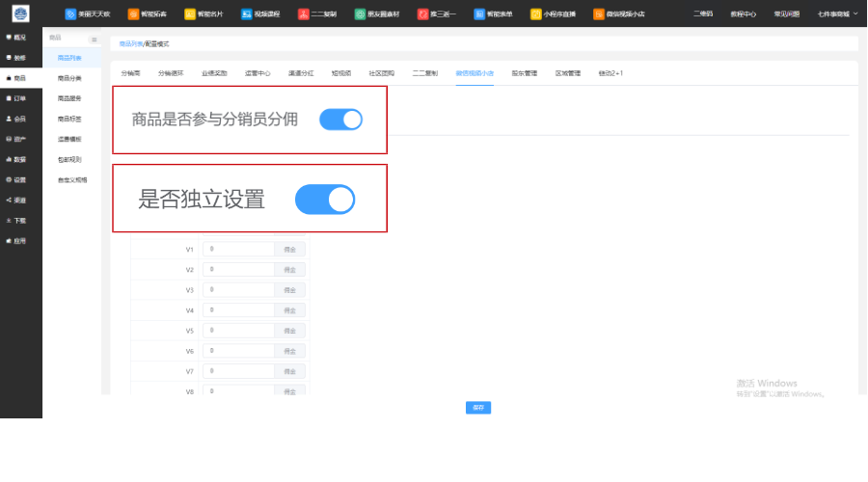
Task: Click the V3 commission input field
Action: tap(238, 290)
